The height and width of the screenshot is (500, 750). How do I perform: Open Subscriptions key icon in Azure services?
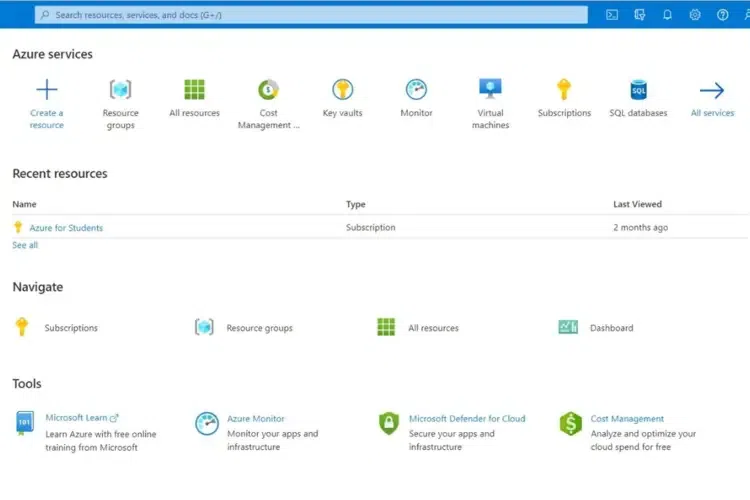point(564,89)
